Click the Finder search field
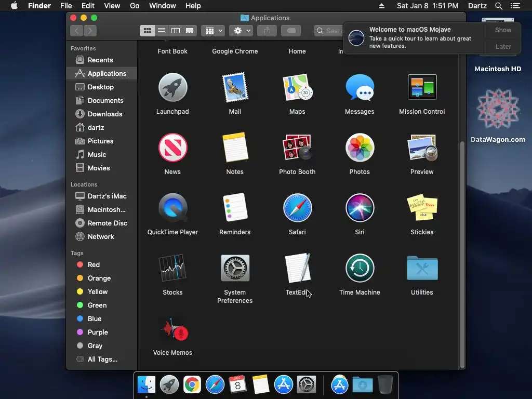Screen dimensions: 532x399 pyautogui.click(x=329, y=31)
